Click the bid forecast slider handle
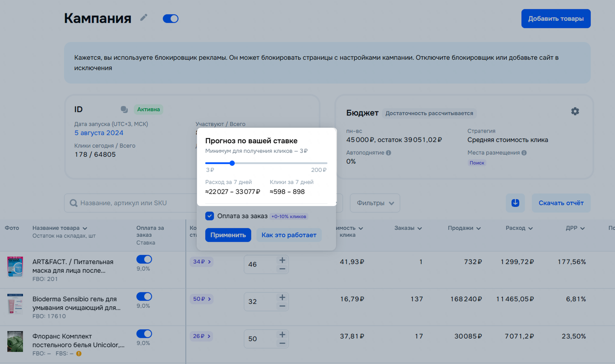 pyautogui.click(x=232, y=163)
